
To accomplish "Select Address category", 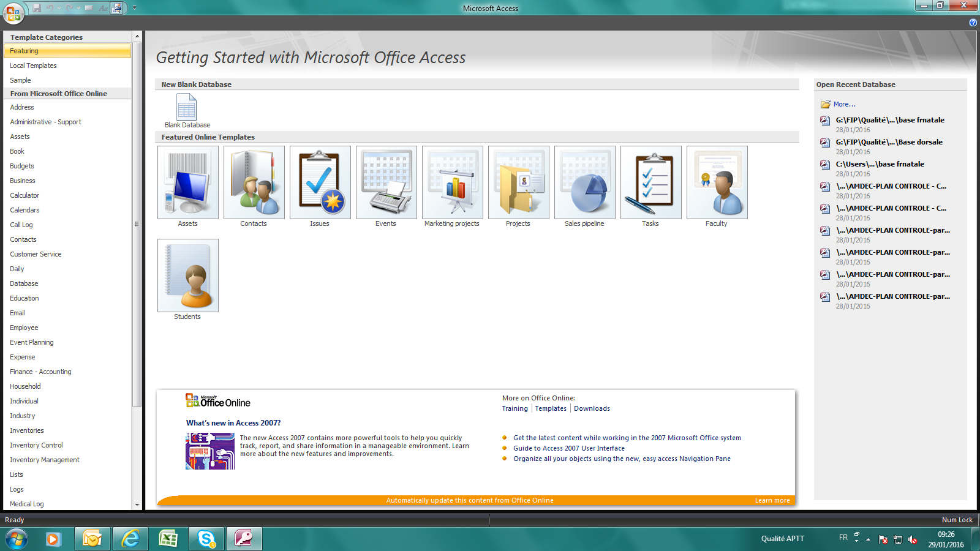I will 22,107.
